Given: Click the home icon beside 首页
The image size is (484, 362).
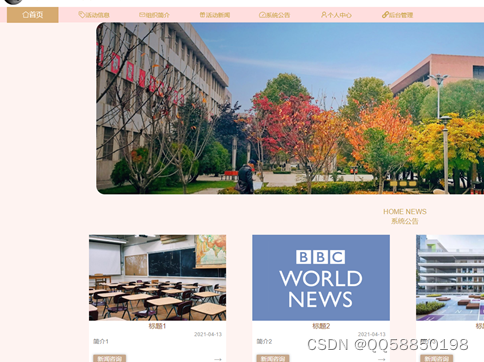Looking at the screenshot, I should pos(25,15).
